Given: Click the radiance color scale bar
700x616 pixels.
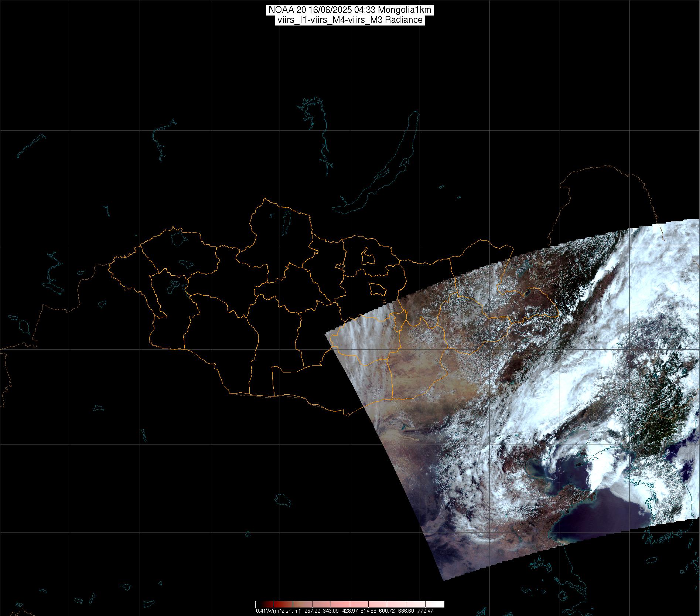Looking at the screenshot, I should pos(349,605).
